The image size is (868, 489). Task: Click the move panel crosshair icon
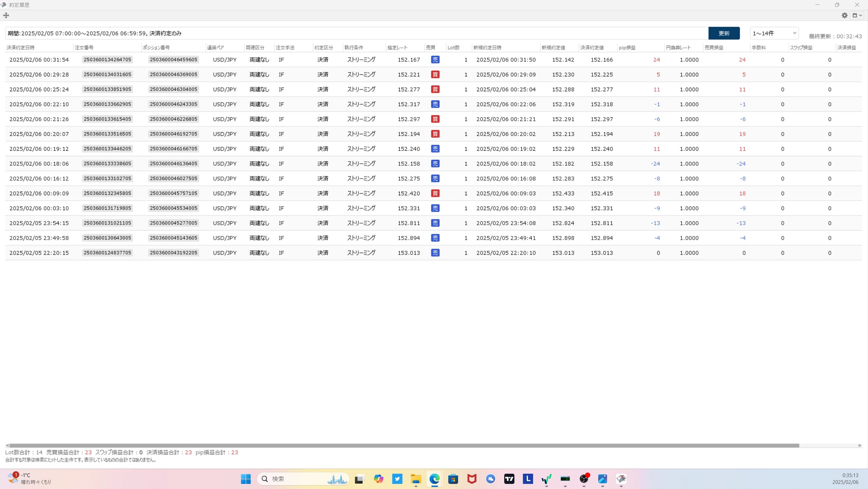coord(6,15)
